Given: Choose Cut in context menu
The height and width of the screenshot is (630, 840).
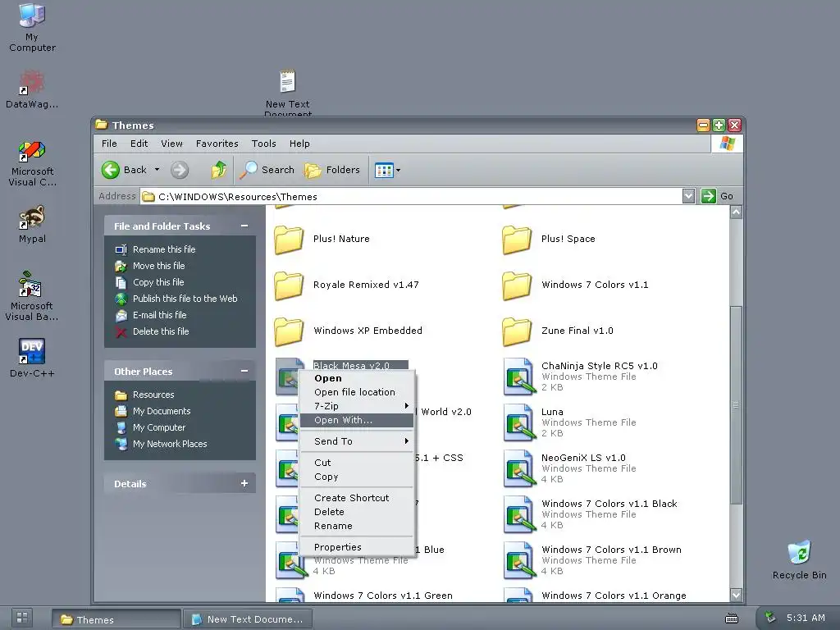Looking at the screenshot, I should pyautogui.click(x=357, y=463).
